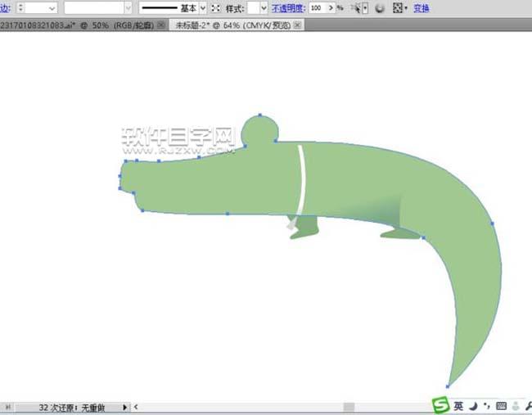Click the 不透明度 opacity link
Viewport: 532px width, 415px height.
(287, 7)
